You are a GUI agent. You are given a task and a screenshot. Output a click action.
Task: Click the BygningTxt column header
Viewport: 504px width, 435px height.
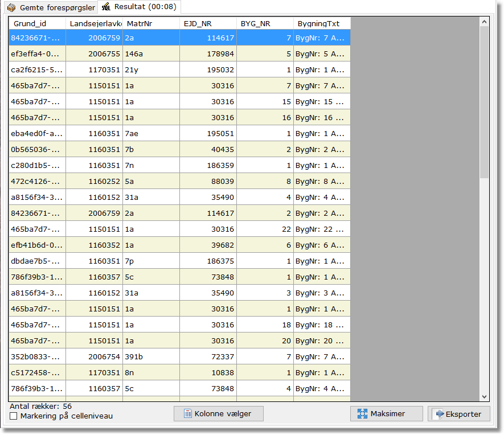322,23
